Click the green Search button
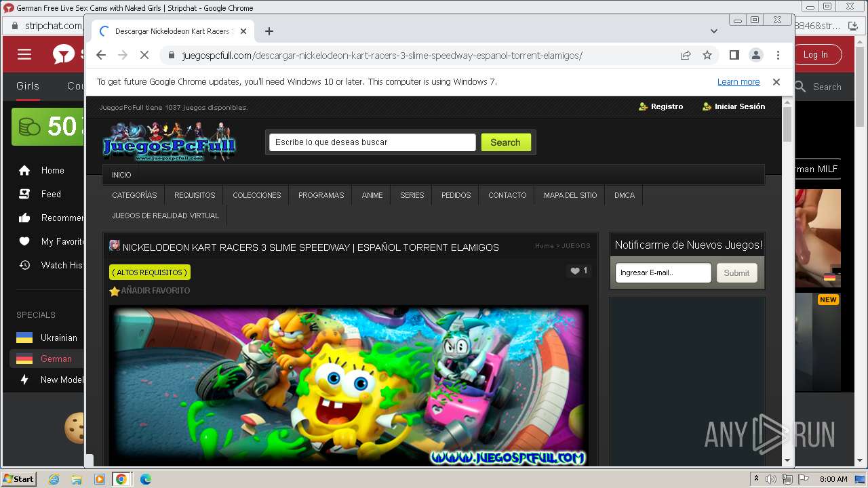Viewport: 868px width, 488px height. pos(506,142)
